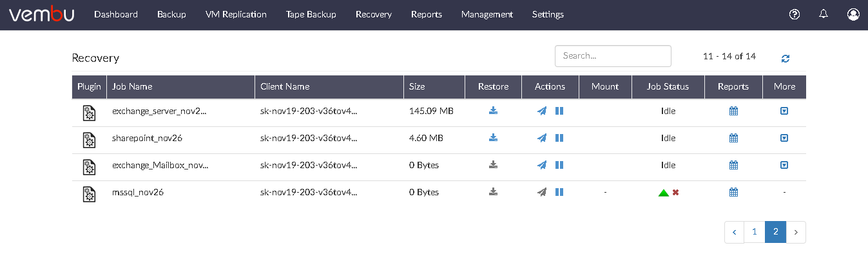Click Idle status of exchange_server_nov2
This screenshot has width=868, height=270.
[668, 111]
